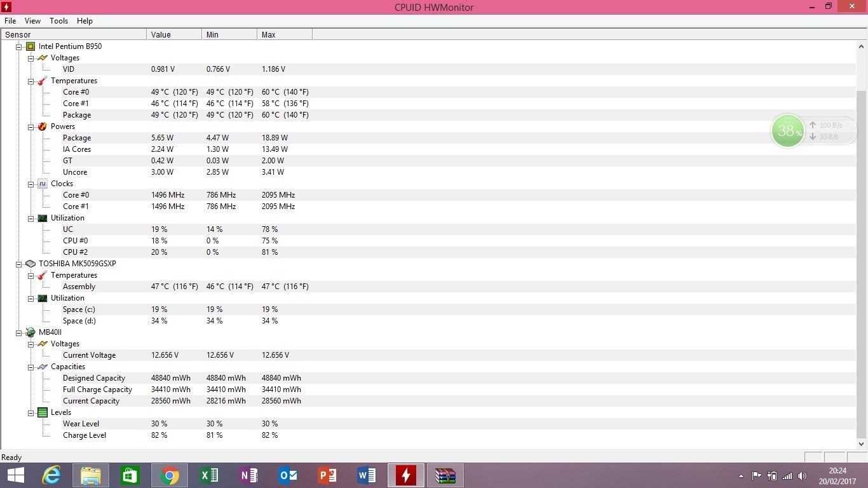Collapse the Capacities node
The width and height of the screenshot is (868, 488).
coord(31,367)
